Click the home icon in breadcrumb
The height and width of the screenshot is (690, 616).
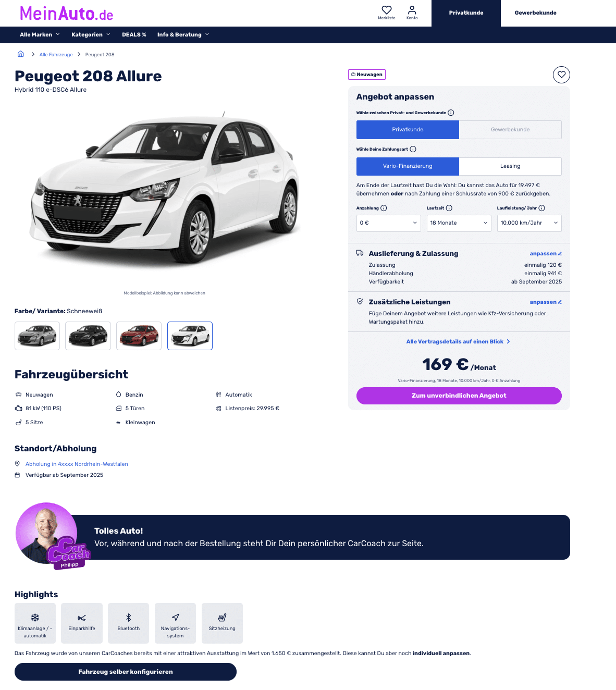pyautogui.click(x=21, y=54)
